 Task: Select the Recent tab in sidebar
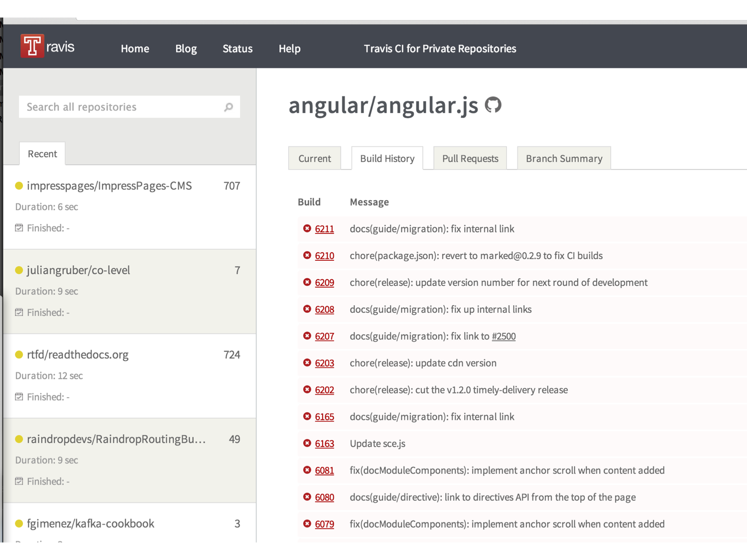coord(42,154)
